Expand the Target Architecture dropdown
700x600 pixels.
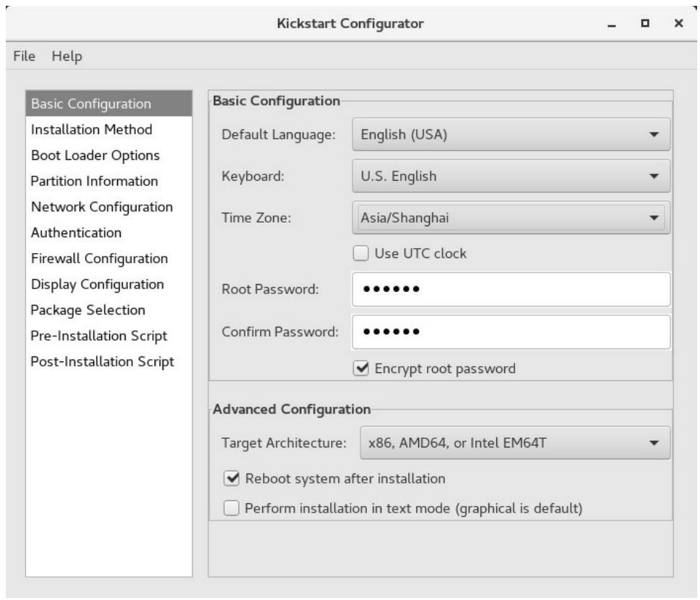pyautogui.click(x=514, y=443)
